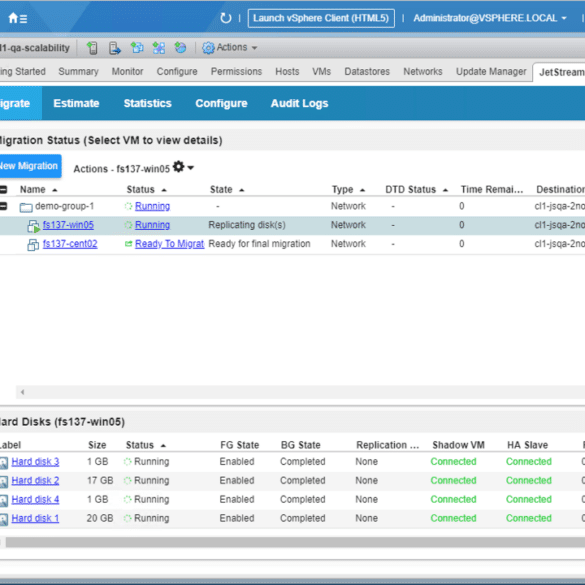
Task: Open the Datastores tab
Action: (367, 71)
